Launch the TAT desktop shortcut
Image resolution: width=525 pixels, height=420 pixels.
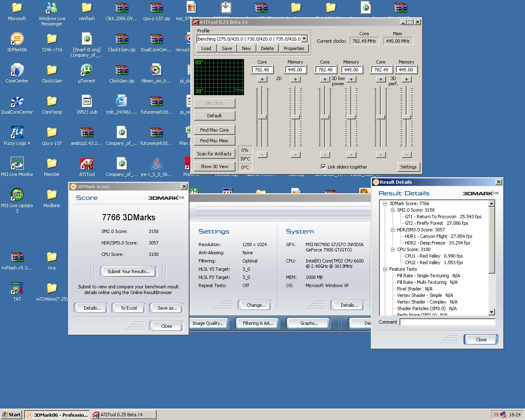coord(17,292)
